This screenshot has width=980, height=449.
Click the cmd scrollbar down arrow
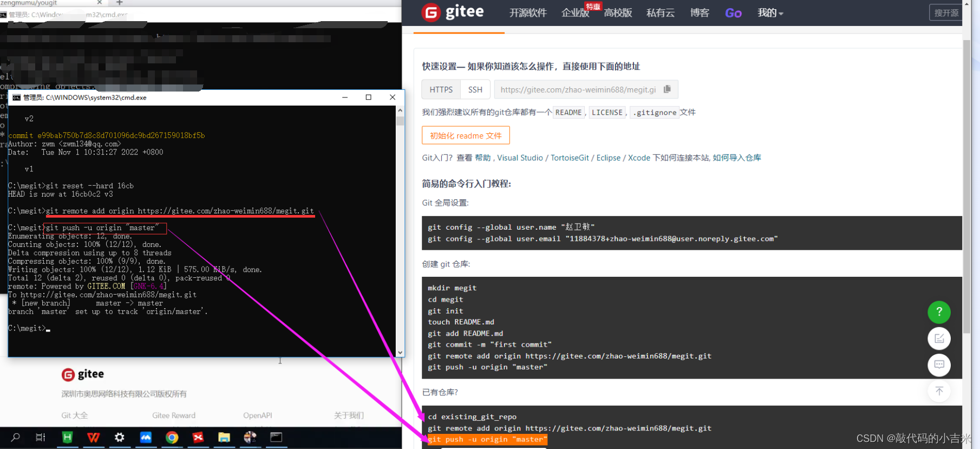pos(400,352)
